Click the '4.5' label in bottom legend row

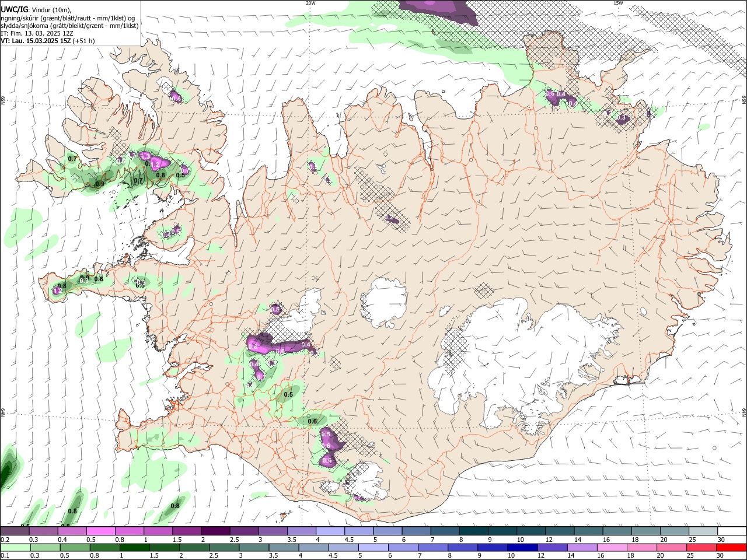(333, 556)
